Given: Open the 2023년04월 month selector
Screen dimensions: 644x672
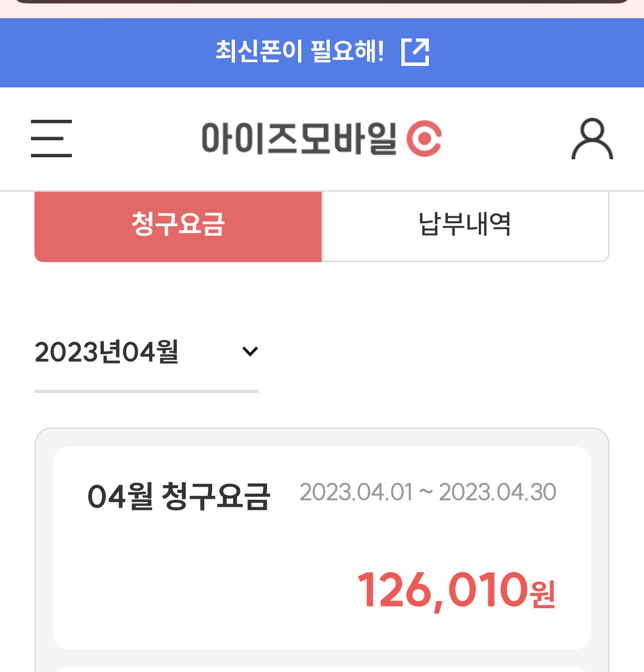Looking at the screenshot, I should 146,352.
